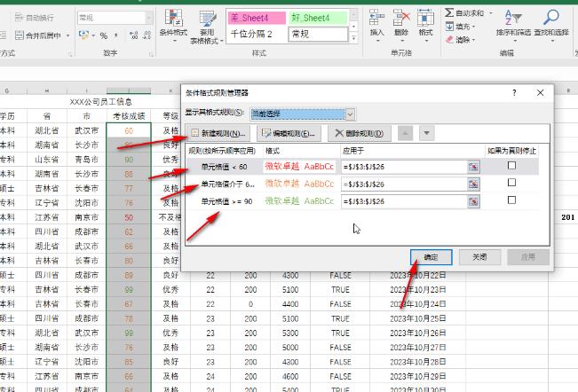Click applies-to field of >=90 rule
The width and height of the screenshot is (578, 392).
coord(404,201)
